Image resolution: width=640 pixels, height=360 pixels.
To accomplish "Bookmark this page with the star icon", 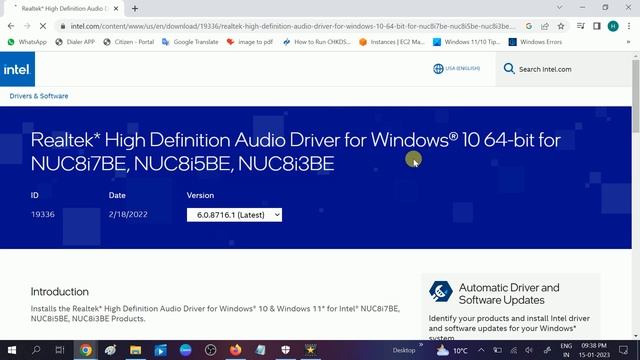I will point(561,26).
